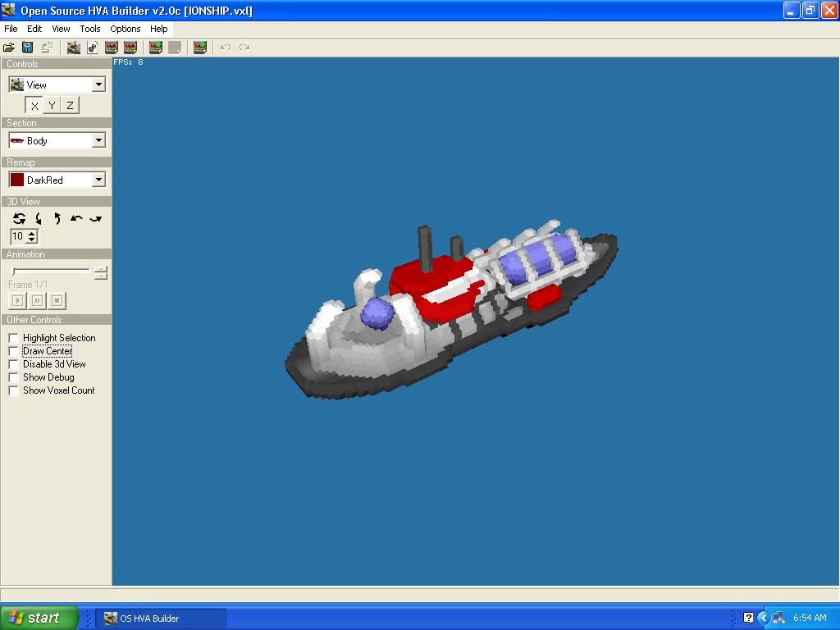Click the Redo arrow on the toolbar
Image resolution: width=840 pixels, height=630 pixels.
pos(244,47)
